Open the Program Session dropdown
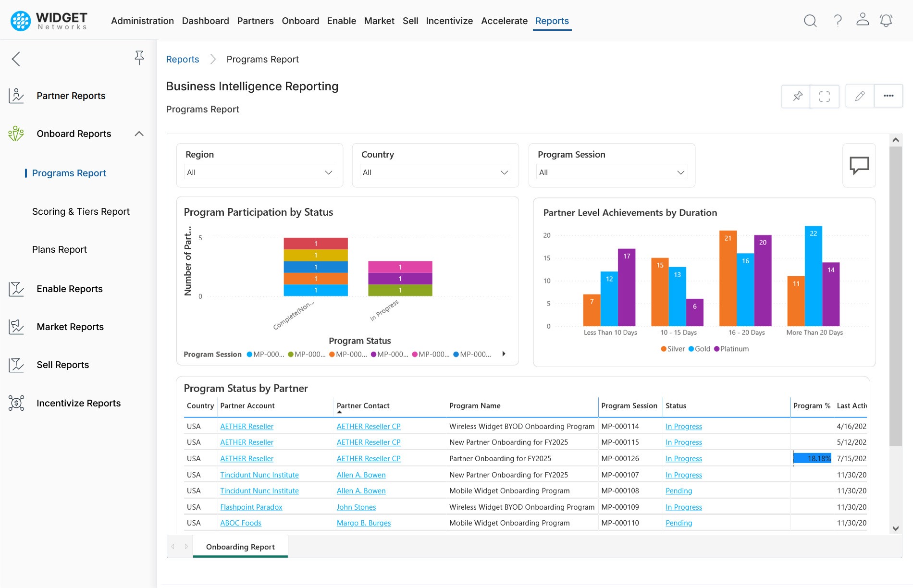Viewport: 913px width, 588px height. pos(612,172)
